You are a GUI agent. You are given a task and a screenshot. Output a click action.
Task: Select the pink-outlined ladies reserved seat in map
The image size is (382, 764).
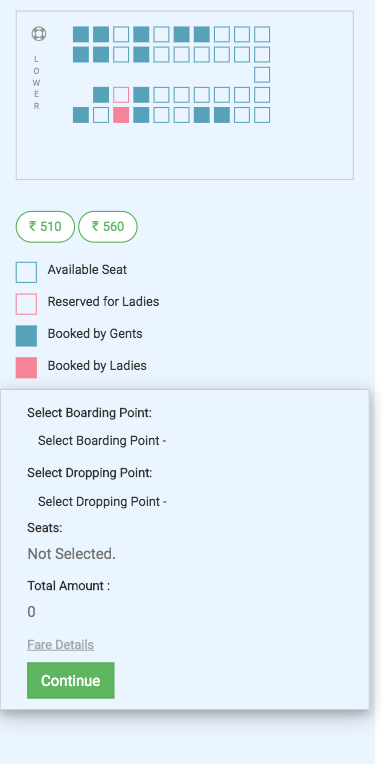point(121,95)
